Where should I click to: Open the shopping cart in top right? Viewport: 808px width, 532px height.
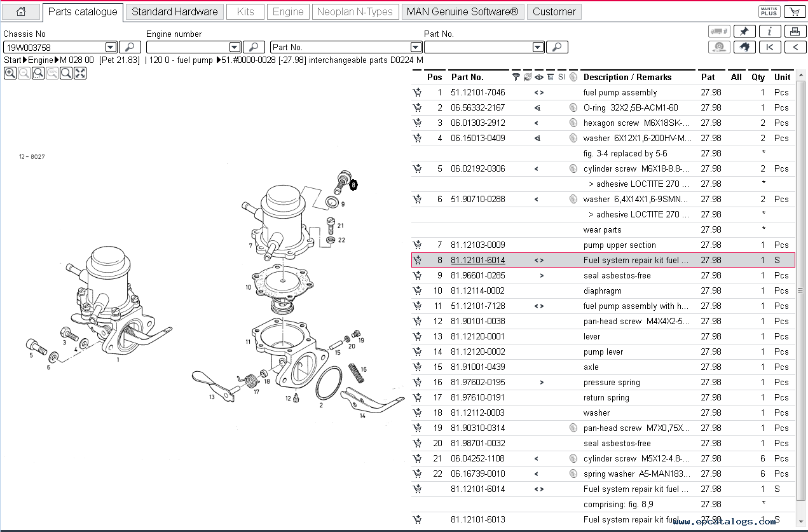pyautogui.click(x=794, y=11)
